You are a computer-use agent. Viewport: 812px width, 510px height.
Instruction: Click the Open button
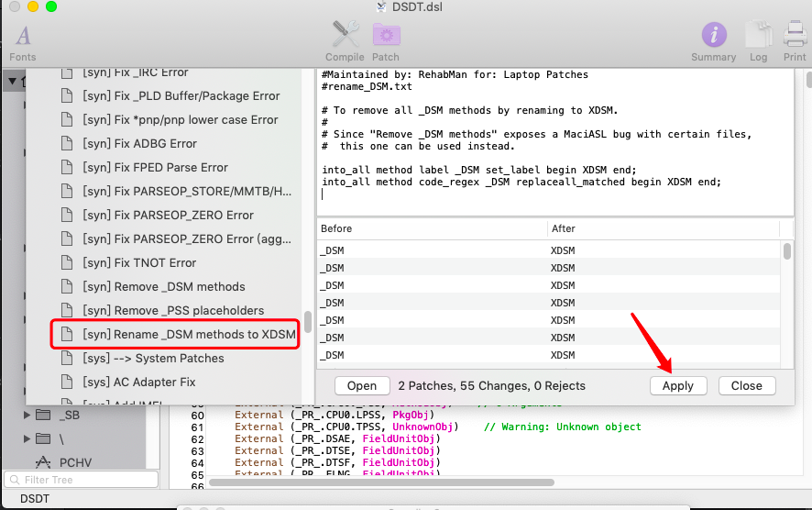pos(362,385)
